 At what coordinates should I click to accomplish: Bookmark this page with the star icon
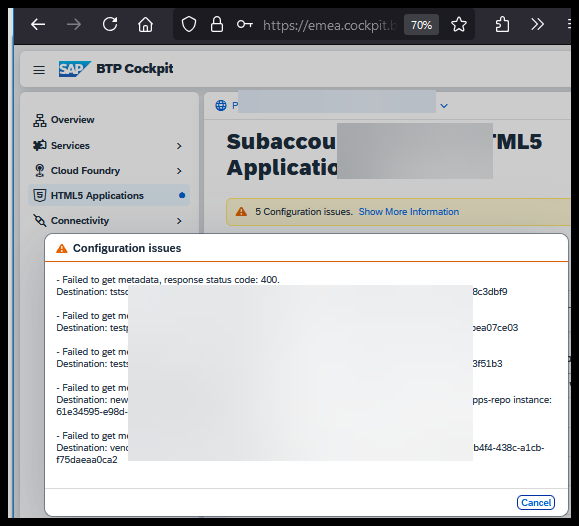(459, 25)
